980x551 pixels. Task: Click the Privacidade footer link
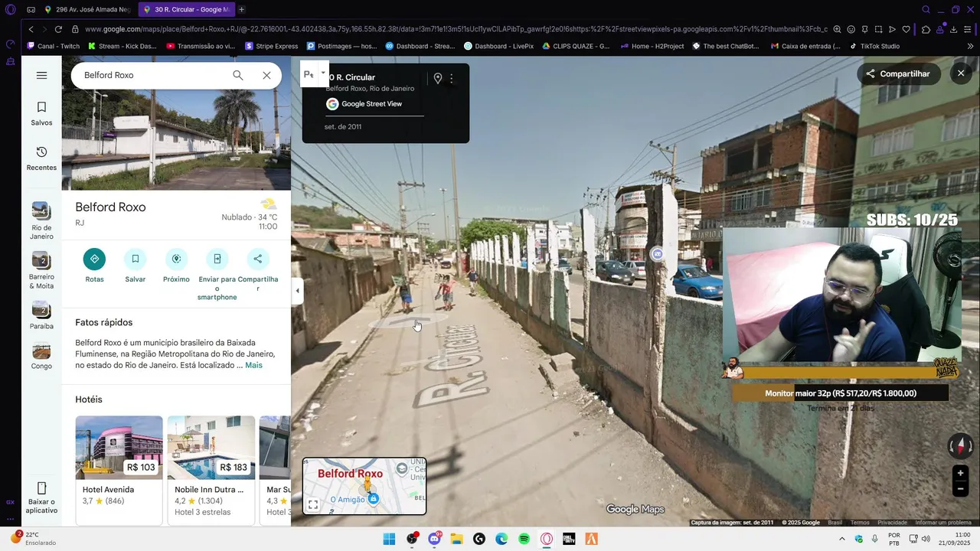pyautogui.click(x=892, y=523)
